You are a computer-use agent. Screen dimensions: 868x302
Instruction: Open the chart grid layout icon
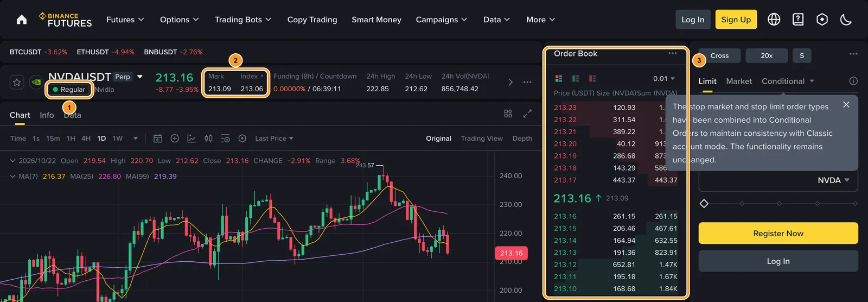[x=508, y=114]
